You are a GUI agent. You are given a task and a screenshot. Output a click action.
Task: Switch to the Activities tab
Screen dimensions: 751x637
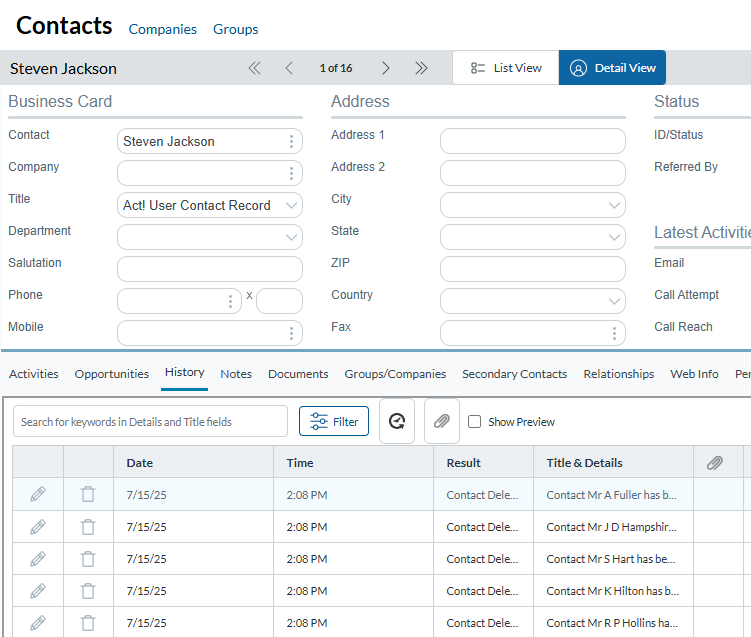tap(34, 374)
